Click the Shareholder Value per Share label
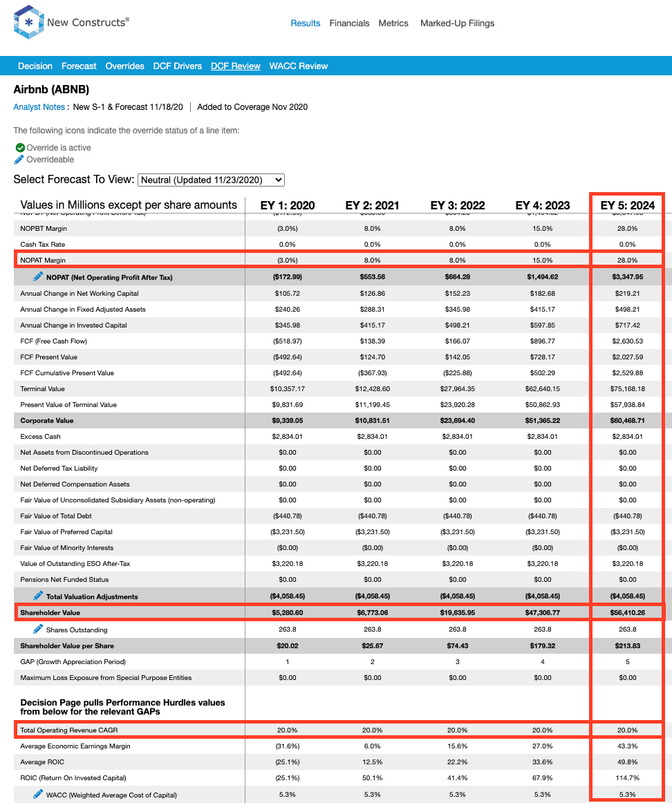Image resolution: width=672 pixels, height=803 pixels. click(x=67, y=645)
